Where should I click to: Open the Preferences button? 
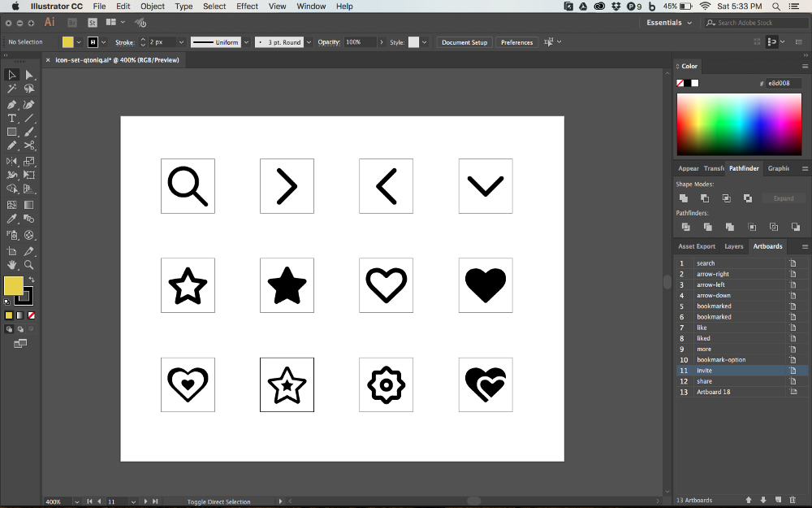pyautogui.click(x=516, y=42)
